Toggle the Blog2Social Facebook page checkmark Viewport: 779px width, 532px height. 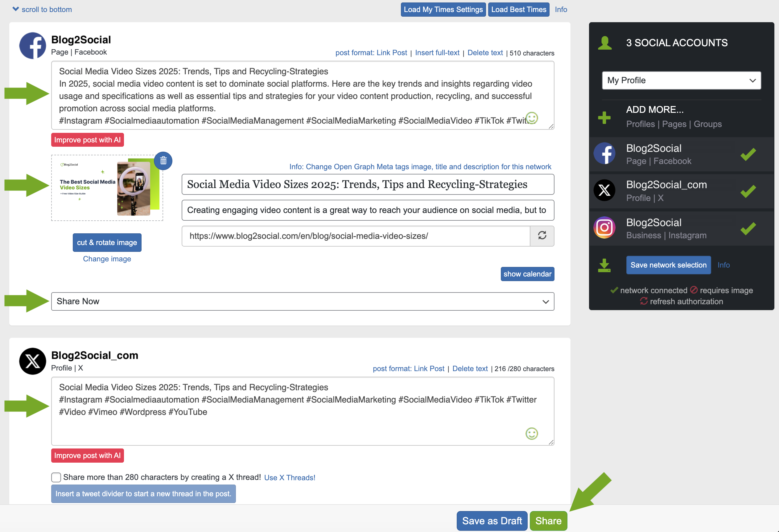click(748, 154)
